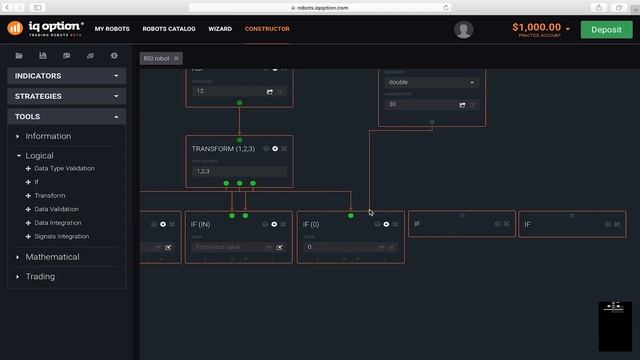640x360 pixels.
Task: Toggle the Safari sidebar button
Action: pos(37,7)
